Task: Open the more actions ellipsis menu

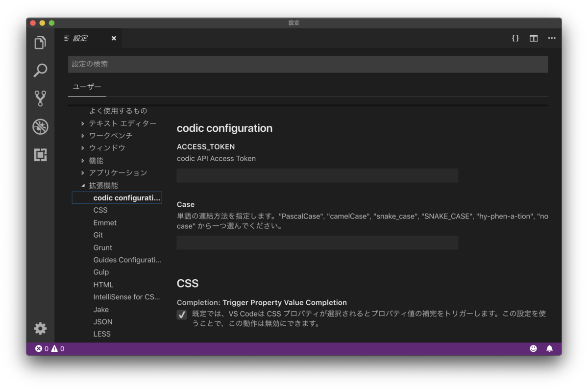Action: [552, 38]
